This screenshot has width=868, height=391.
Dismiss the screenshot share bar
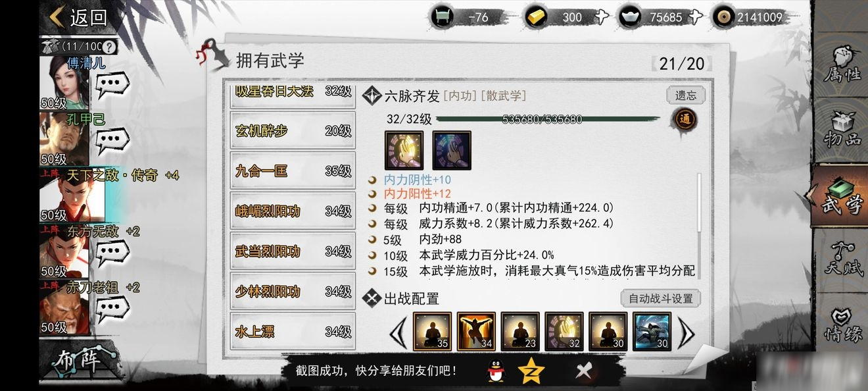(x=584, y=371)
